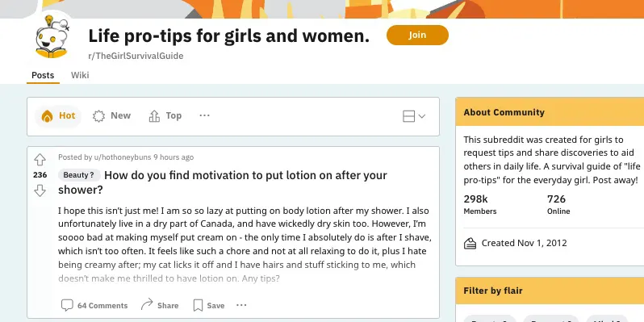Save post via bookmark icon

[198, 305]
